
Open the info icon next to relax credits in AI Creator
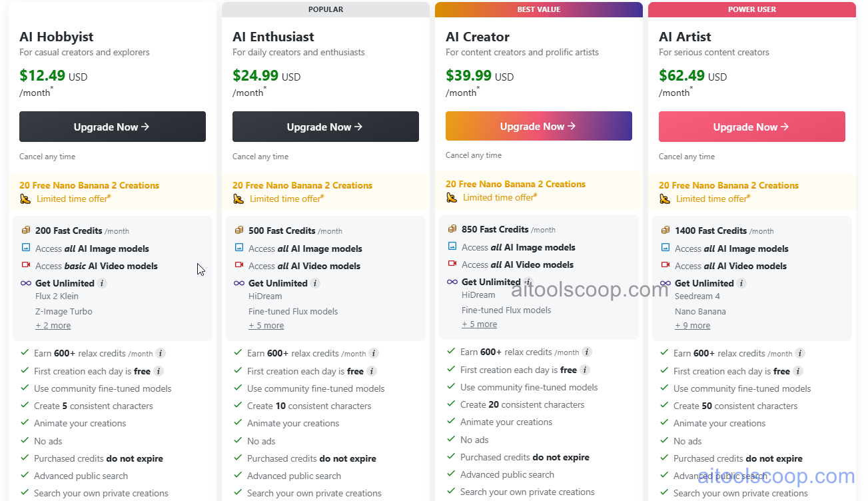pos(586,352)
